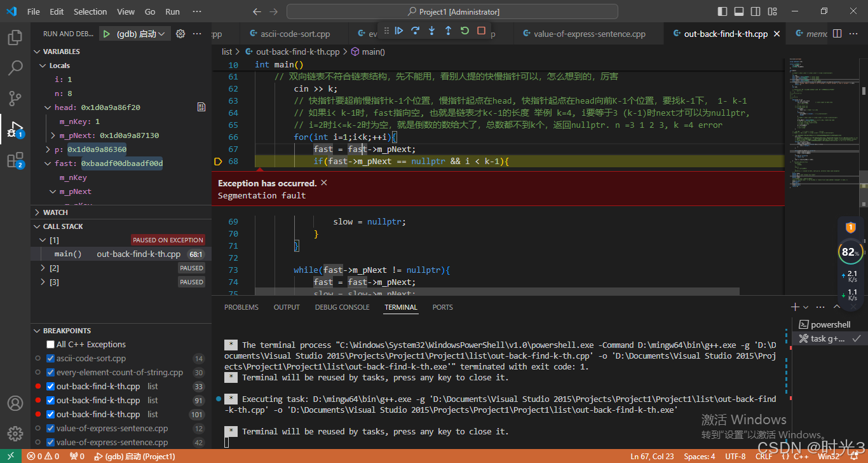Click the main() breadcrumb item
The height and width of the screenshot is (463, 868).
(368, 52)
